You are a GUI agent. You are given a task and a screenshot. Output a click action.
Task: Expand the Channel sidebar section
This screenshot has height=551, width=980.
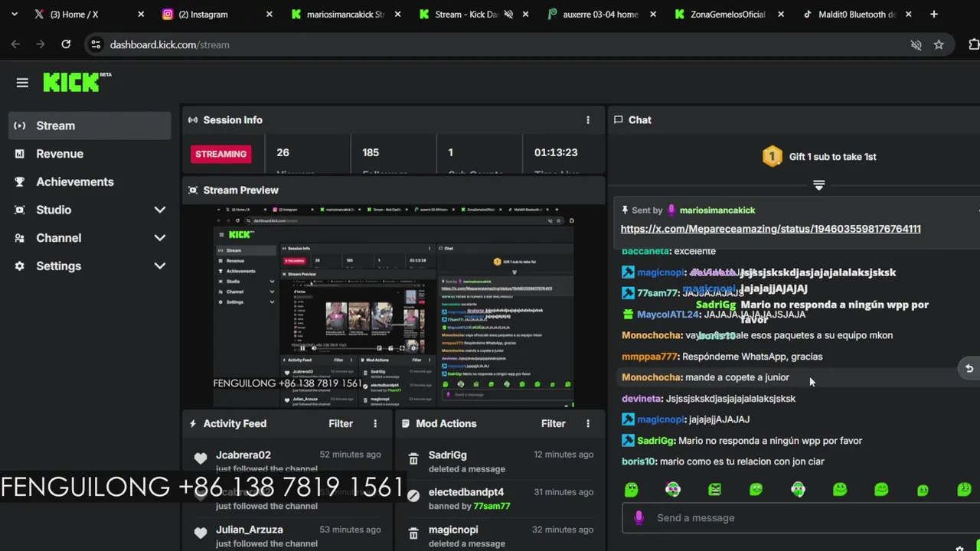[159, 238]
